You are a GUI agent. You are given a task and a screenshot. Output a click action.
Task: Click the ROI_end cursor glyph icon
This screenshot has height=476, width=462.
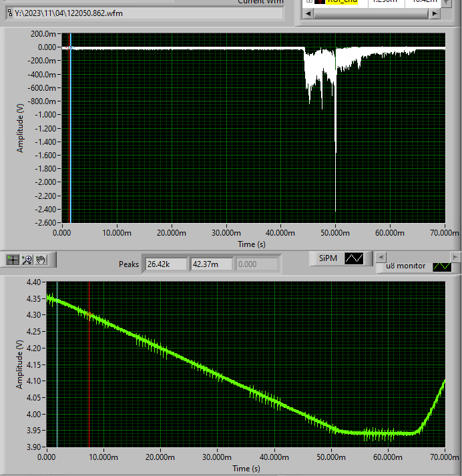pos(320,1)
